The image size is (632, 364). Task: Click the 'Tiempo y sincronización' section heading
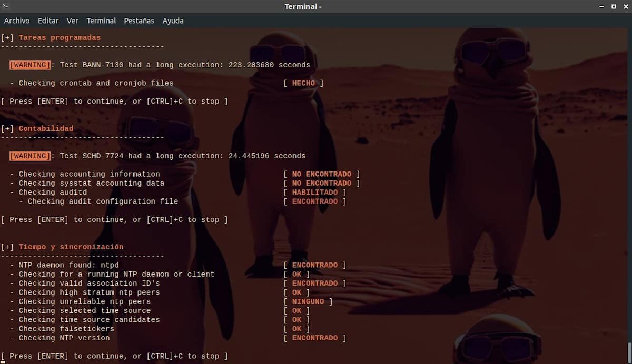pyautogui.click(x=71, y=247)
